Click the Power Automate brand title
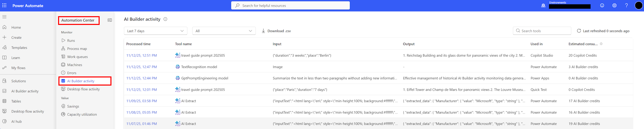 [x=28, y=5]
